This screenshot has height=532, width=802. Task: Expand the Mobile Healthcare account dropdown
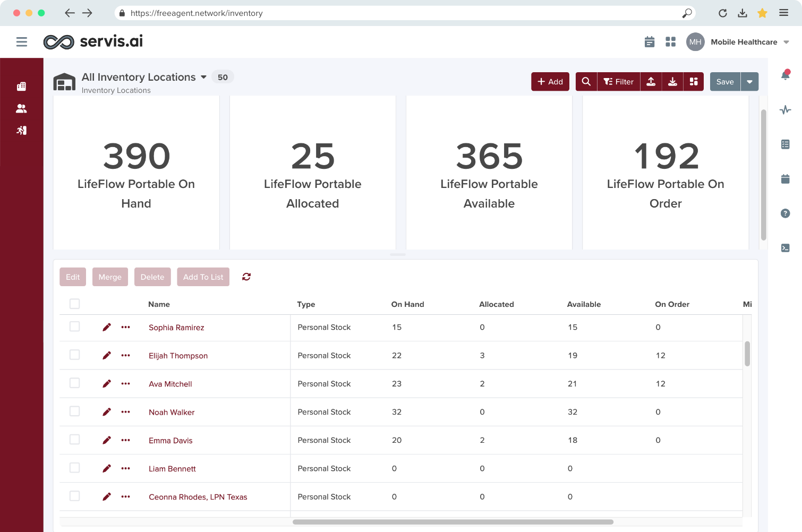tap(786, 42)
